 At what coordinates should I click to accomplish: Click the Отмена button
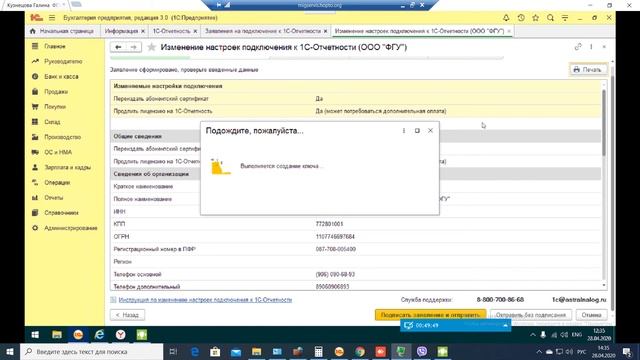[x=591, y=315]
